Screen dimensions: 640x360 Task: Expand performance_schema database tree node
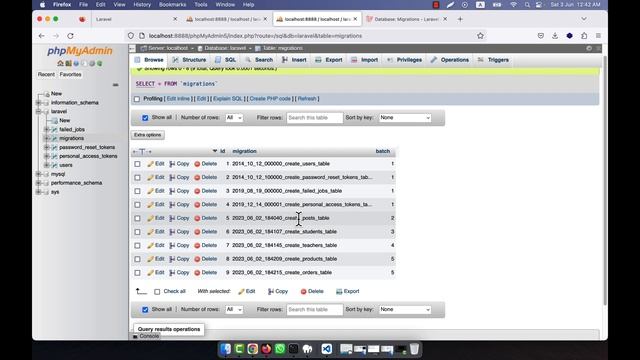[38, 183]
